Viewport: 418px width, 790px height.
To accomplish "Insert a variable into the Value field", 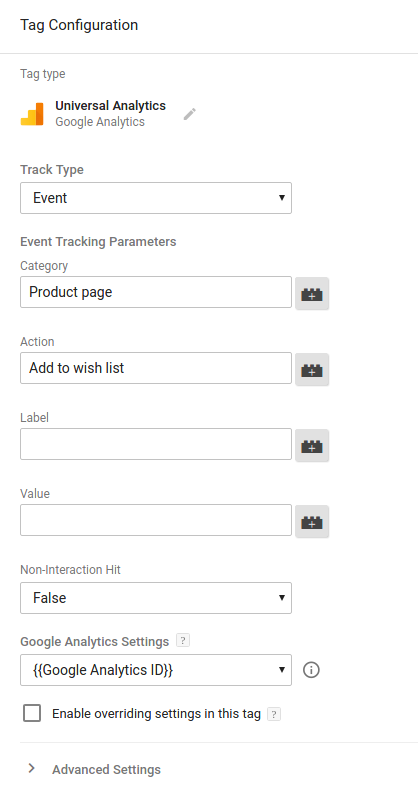I will tap(312, 521).
